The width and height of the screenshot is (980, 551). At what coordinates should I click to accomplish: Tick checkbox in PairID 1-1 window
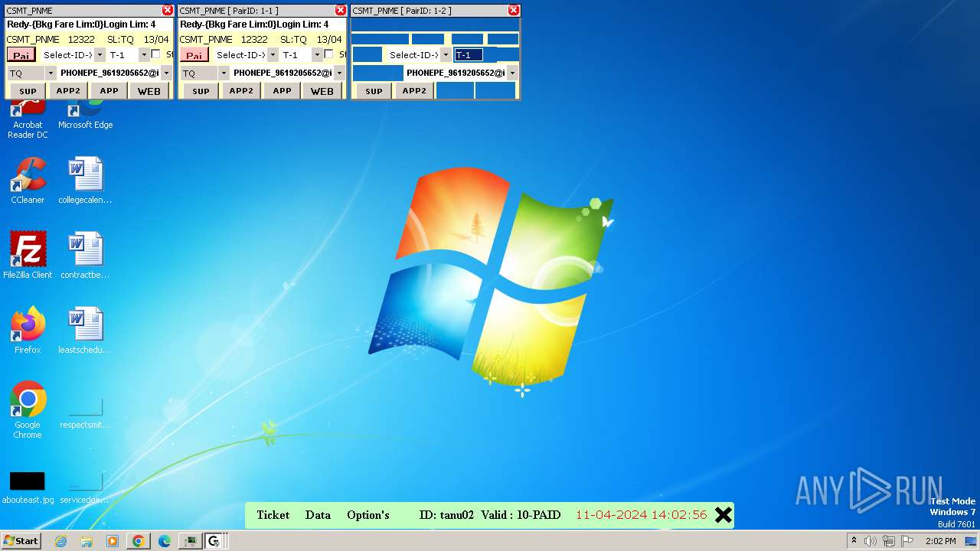329,54
